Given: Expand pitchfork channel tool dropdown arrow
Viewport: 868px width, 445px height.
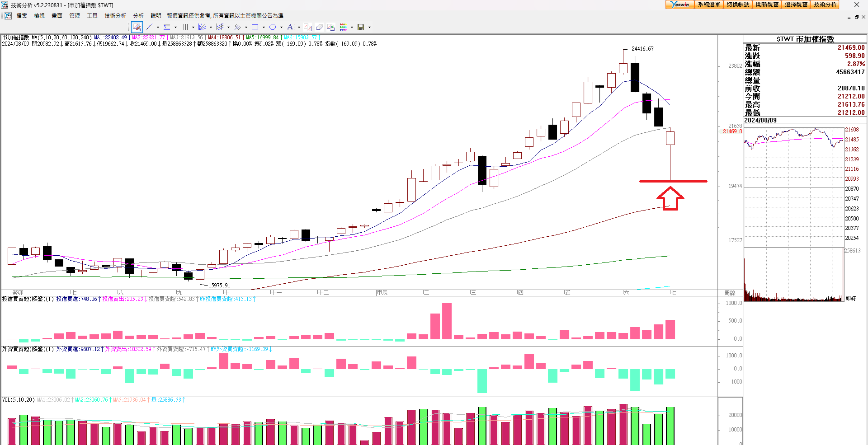Looking at the screenshot, I should coord(228,27).
